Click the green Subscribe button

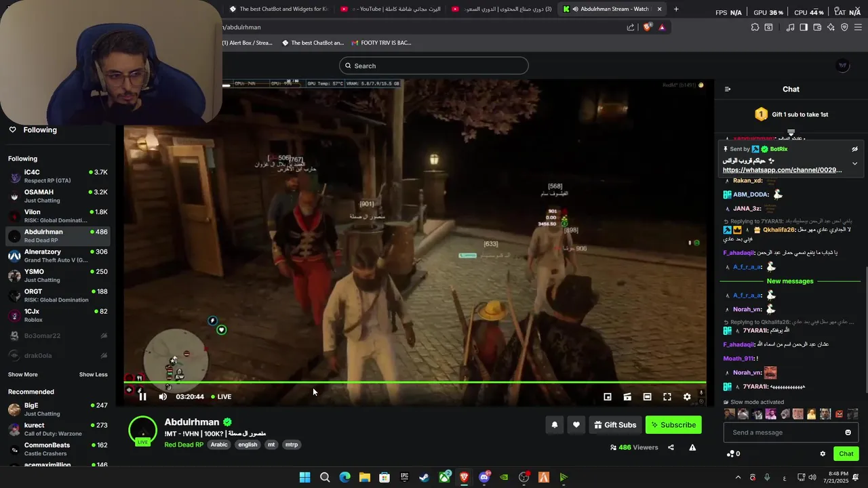click(673, 425)
